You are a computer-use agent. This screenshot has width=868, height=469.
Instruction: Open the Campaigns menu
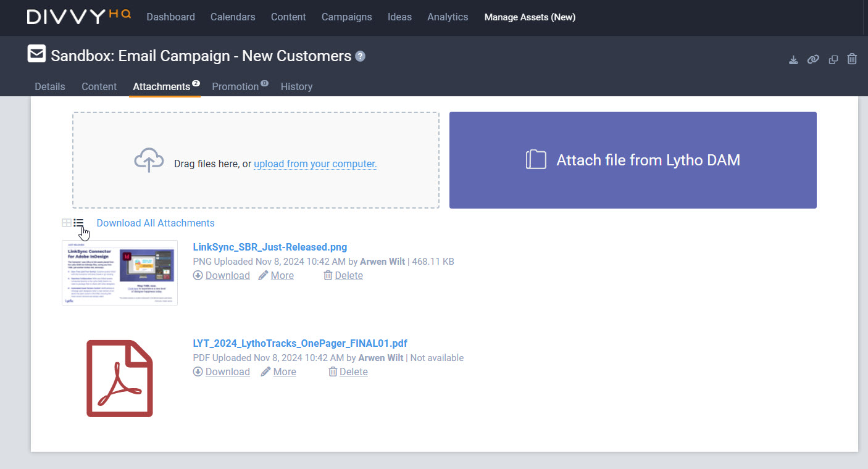pos(347,17)
